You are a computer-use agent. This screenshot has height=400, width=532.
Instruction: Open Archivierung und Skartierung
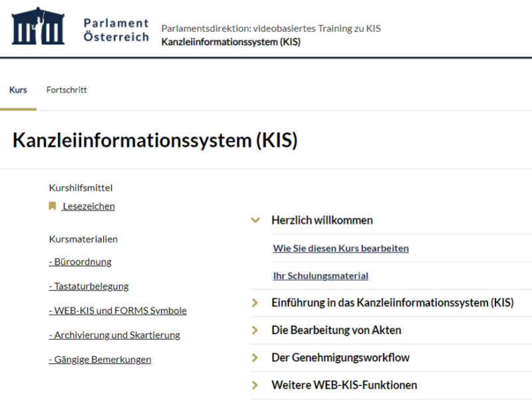click(113, 335)
